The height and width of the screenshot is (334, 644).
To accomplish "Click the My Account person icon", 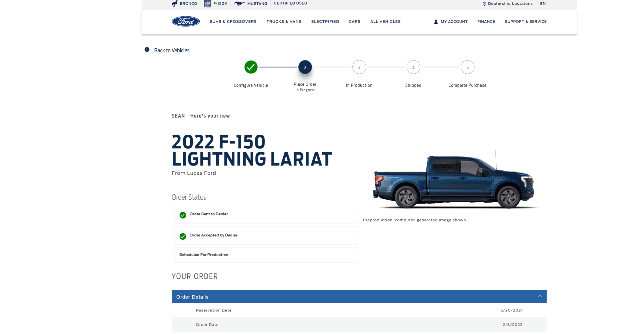I will pyautogui.click(x=436, y=21).
